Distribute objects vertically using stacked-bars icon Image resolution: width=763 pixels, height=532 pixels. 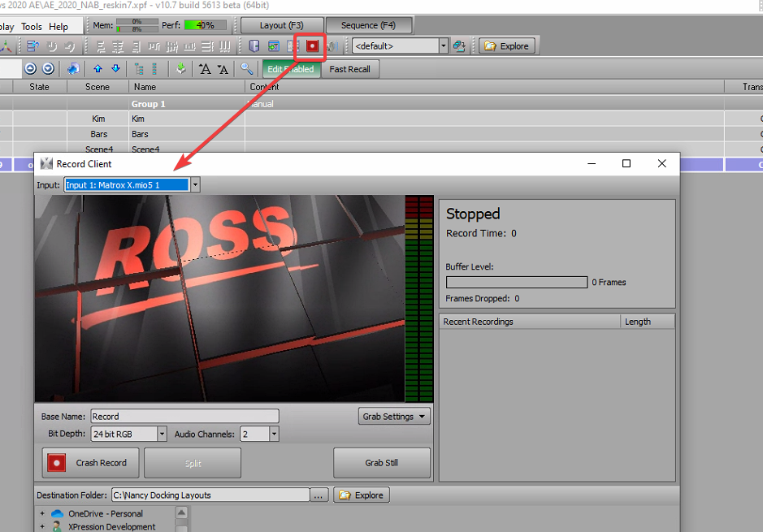[x=208, y=46]
